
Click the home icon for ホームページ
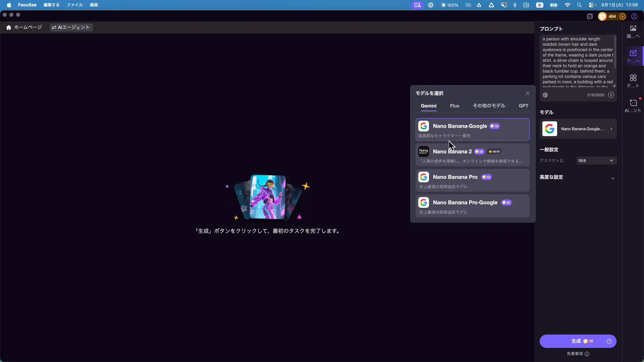(x=9, y=27)
